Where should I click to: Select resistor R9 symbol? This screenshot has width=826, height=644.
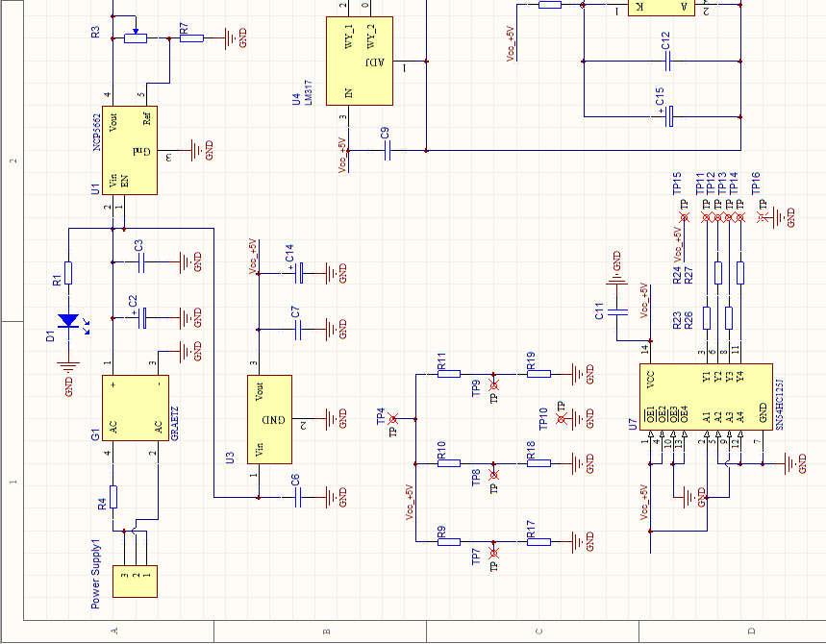tap(449, 542)
